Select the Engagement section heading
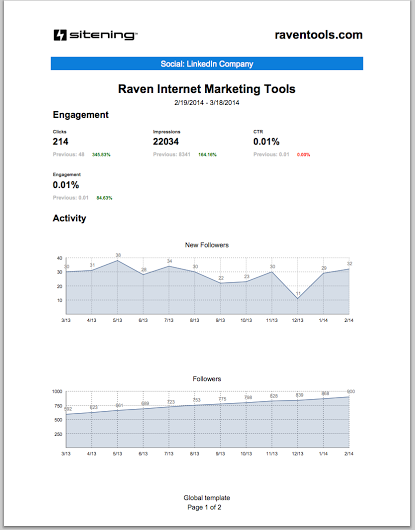The width and height of the screenshot is (415, 530). [x=80, y=115]
